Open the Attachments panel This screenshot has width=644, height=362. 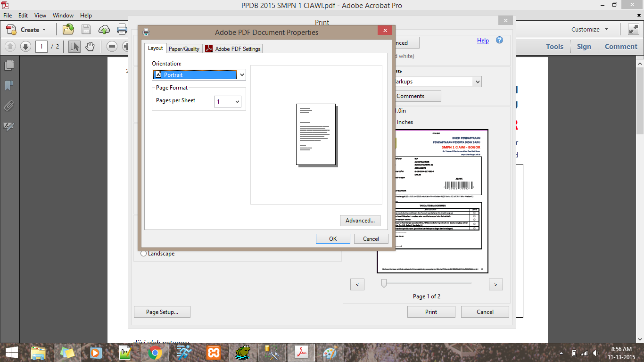pos(8,105)
